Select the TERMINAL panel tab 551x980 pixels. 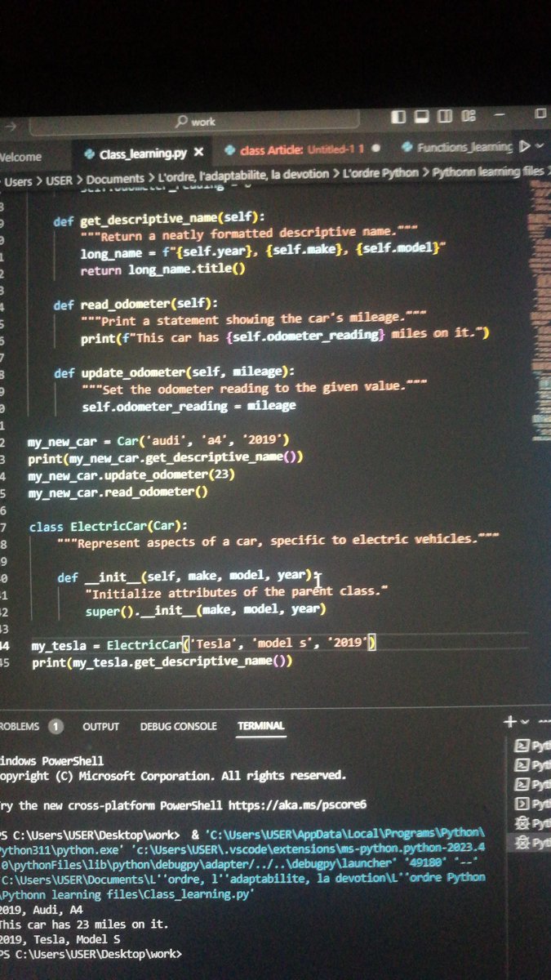click(x=261, y=725)
